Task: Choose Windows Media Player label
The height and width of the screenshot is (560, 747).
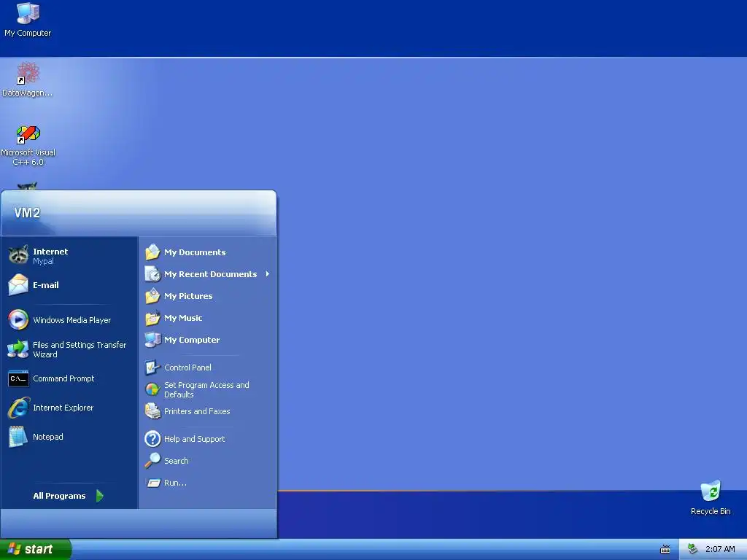Action: (x=72, y=320)
